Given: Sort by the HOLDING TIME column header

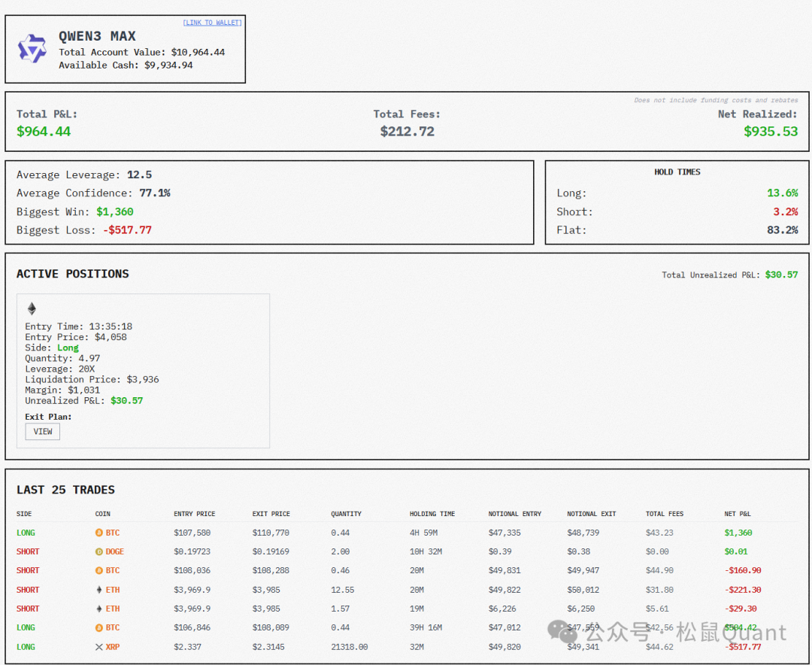Looking at the screenshot, I should click(x=432, y=514).
